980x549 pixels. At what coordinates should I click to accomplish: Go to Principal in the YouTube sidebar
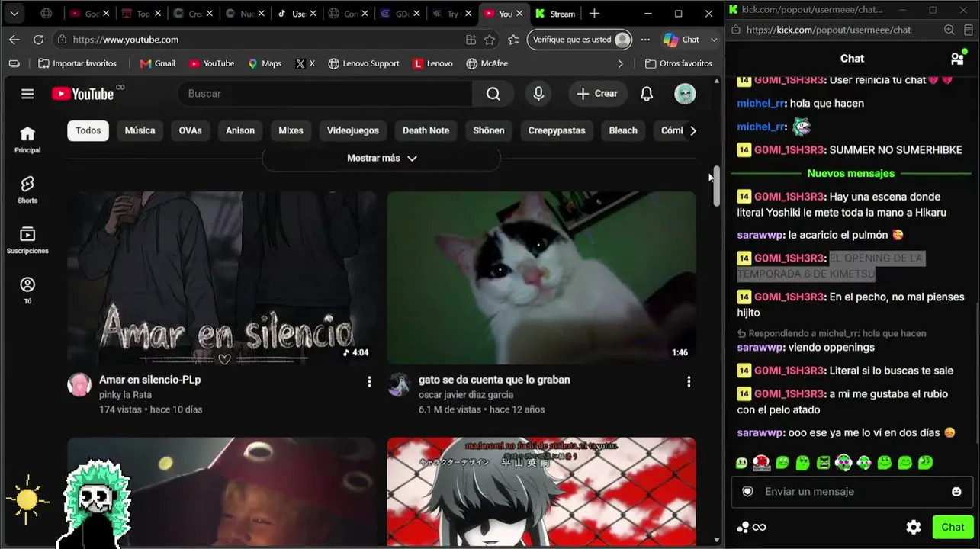click(x=27, y=140)
